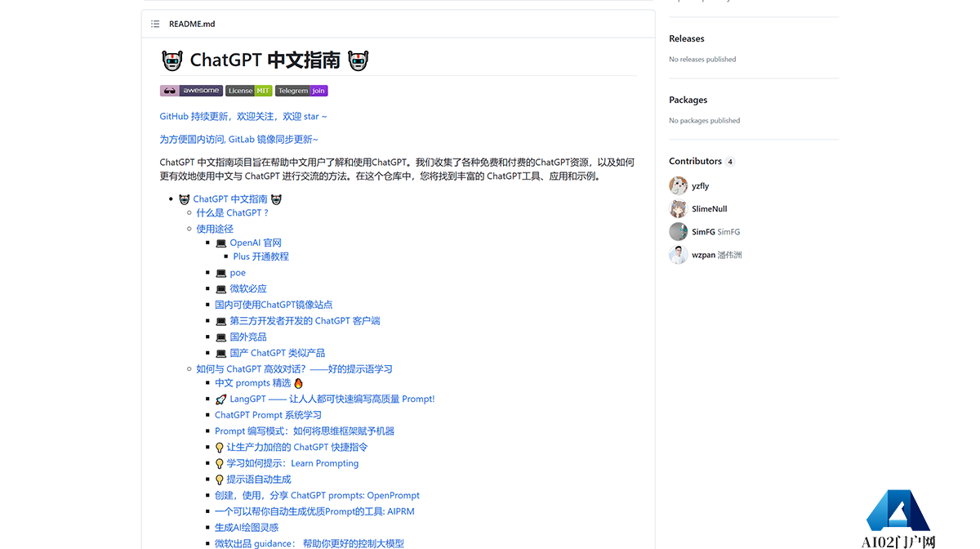Open SlimeNull contributor avatar
This screenshot has width=980, height=549.
[678, 208]
